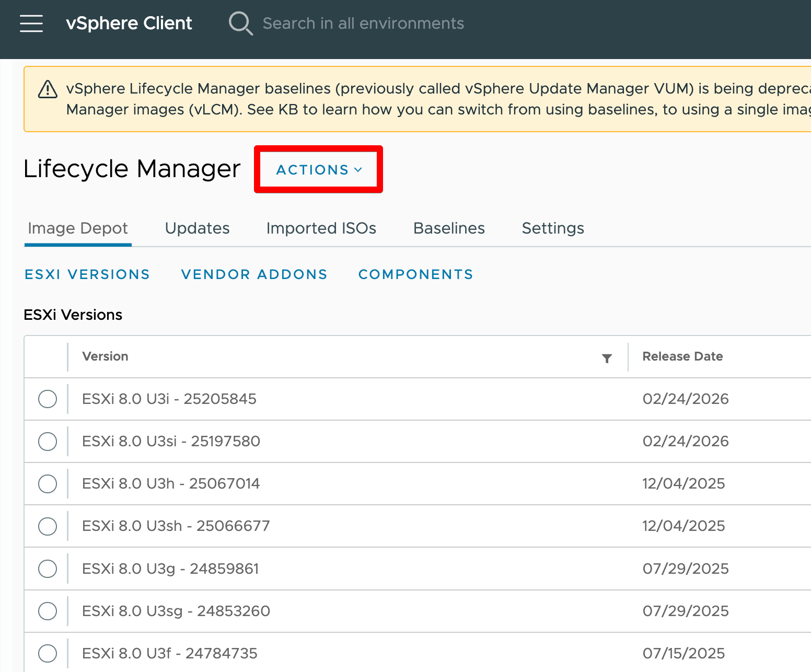Jump to Components section link
Viewport: 811px width, 672px height.
click(x=415, y=274)
